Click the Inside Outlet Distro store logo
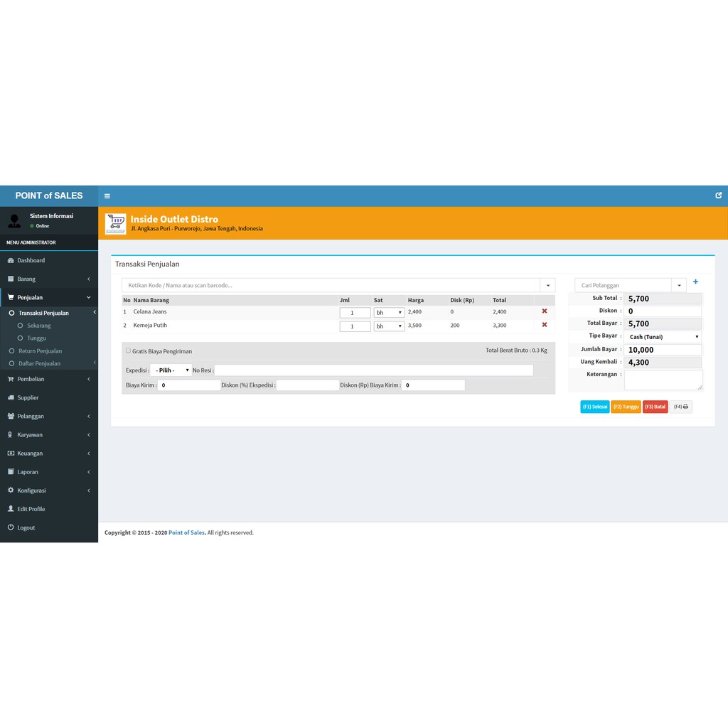 point(115,223)
